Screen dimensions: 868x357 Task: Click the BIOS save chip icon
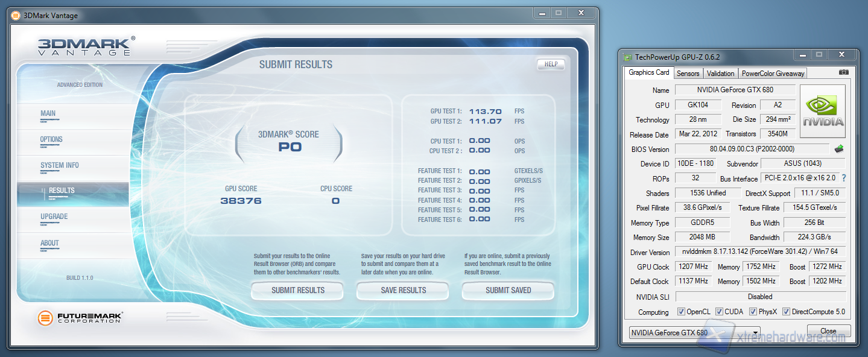tap(839, 149)
